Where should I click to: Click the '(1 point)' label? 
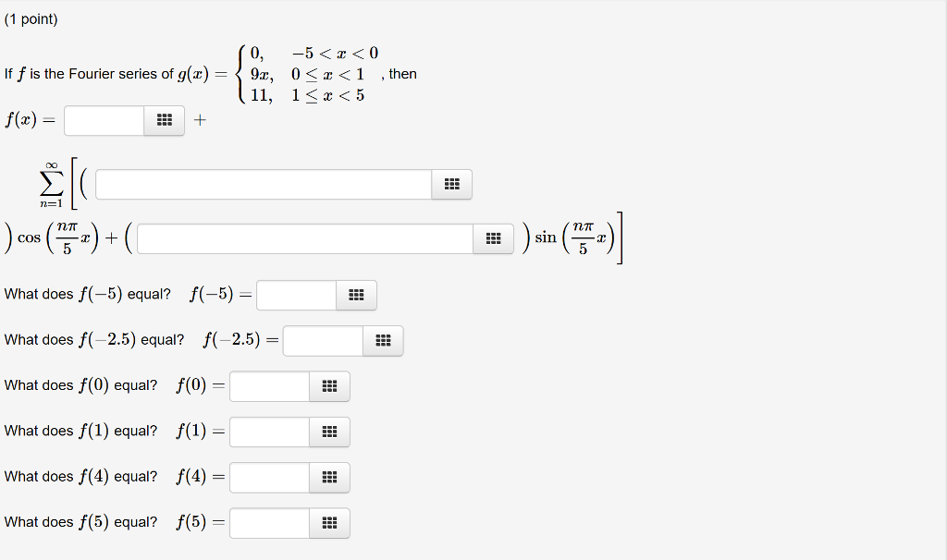pyautogui.click(x=31, y=19)
